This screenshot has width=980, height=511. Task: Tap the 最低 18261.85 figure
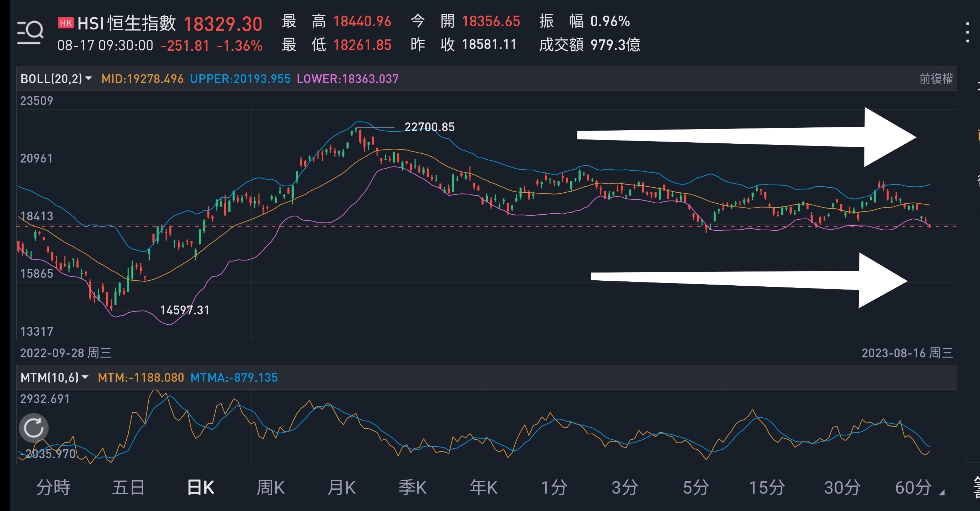(x=362, y=45)
